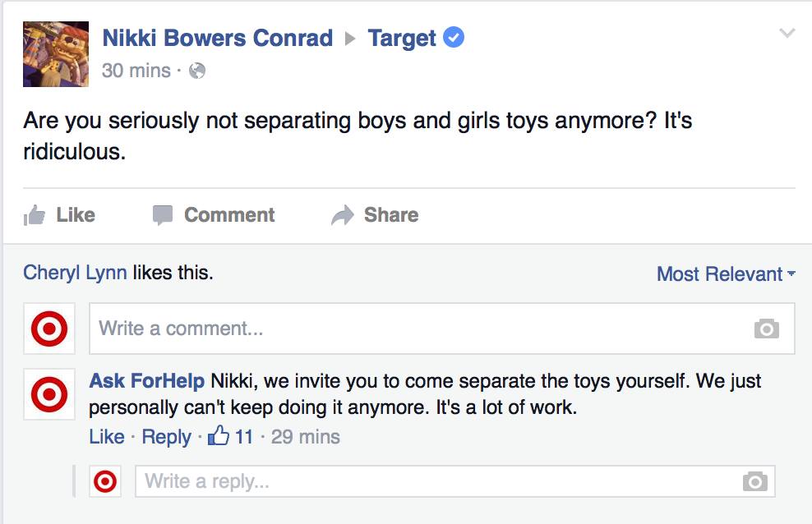Click the arrow between Nikki Bowers Conrad and Target
The height and width of the screenshot is (524, 812).
coord(352,38)
